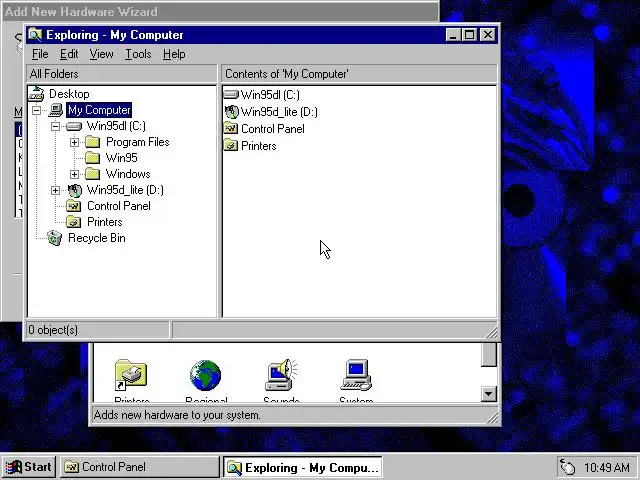Select 'My Computer' label in tree
Image resolution: width=640 pixels, height=480 pixels.
[x=99, y=110]
